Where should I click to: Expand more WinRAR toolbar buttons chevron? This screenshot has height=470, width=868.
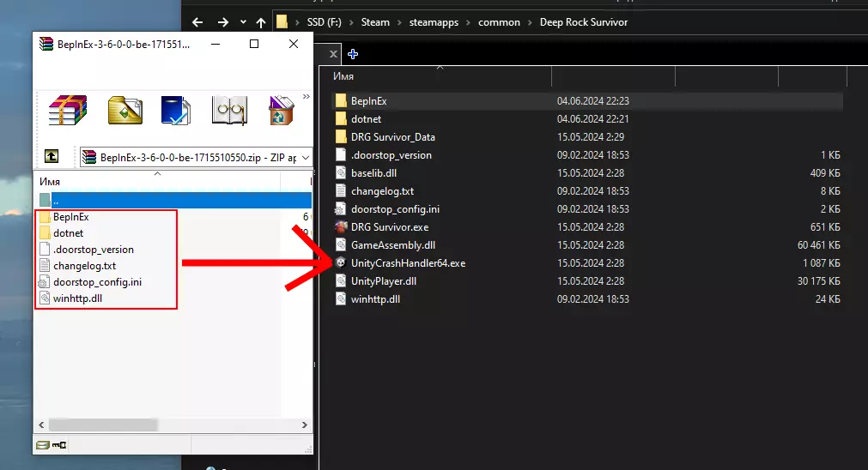(307, 97)
